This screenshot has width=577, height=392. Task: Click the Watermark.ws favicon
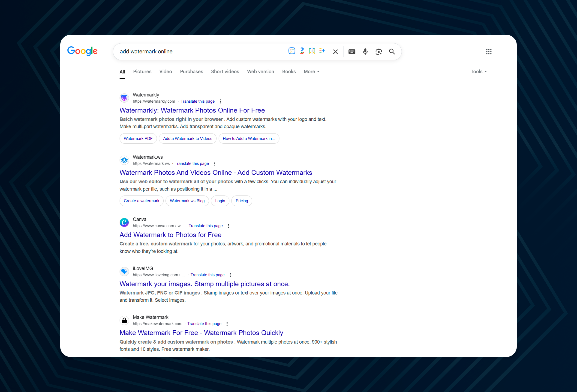tap(124, 160)
